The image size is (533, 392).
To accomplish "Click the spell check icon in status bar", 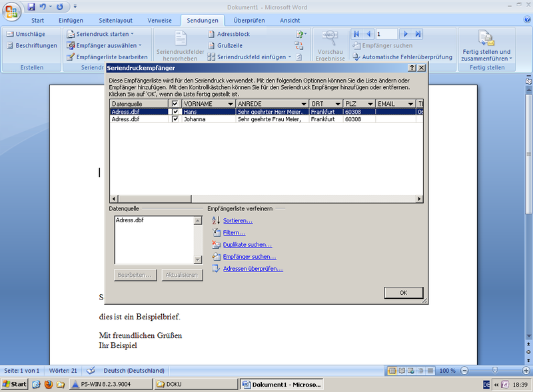I will point(91,370).
